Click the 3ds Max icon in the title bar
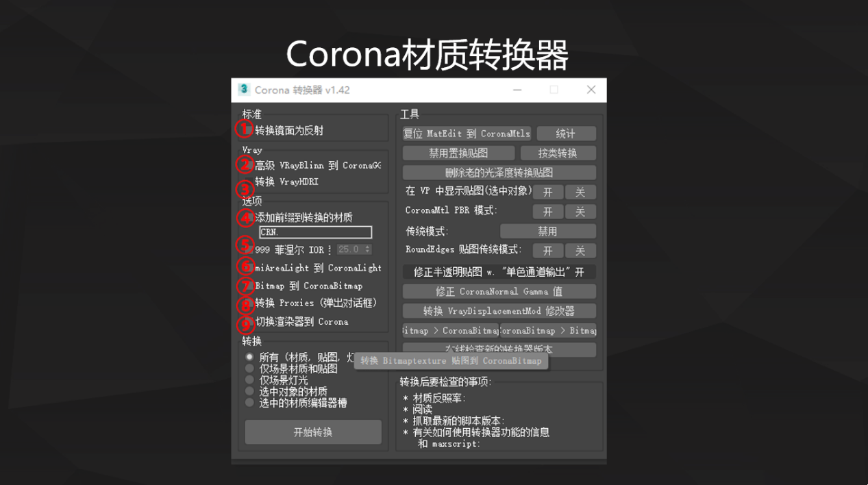The height and width of the screenshot is (485, 868). point(244,90)
